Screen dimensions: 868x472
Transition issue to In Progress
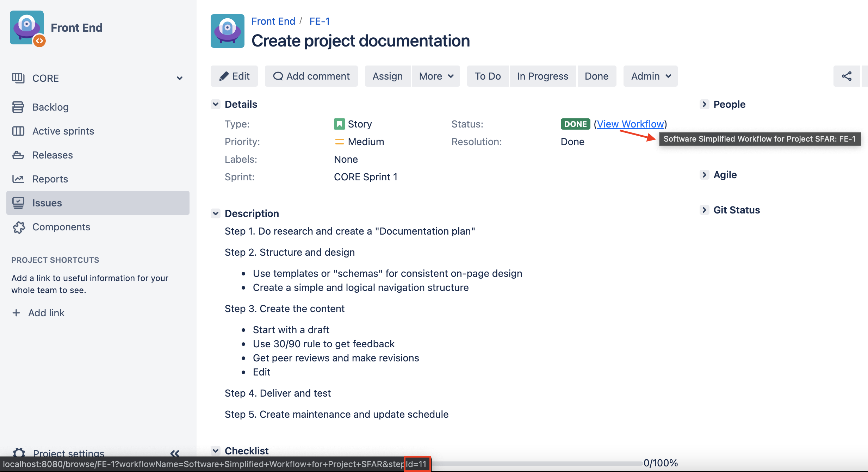click(542, 76)
